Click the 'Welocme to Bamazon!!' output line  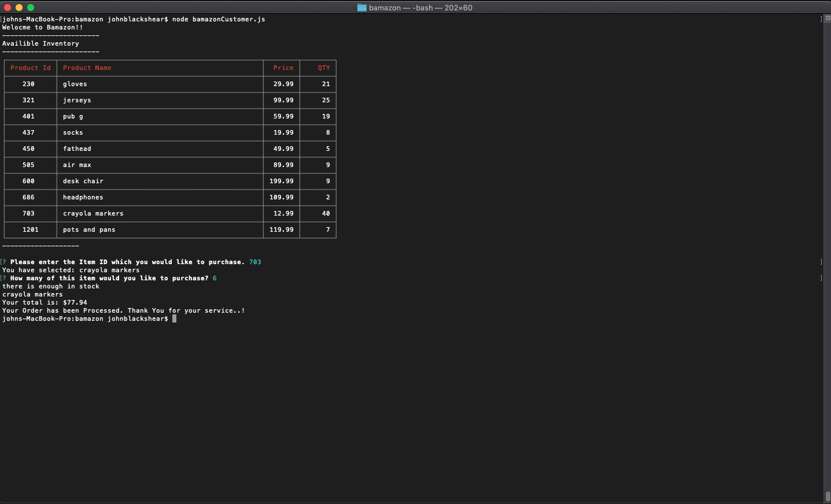(x=42, y=27)
